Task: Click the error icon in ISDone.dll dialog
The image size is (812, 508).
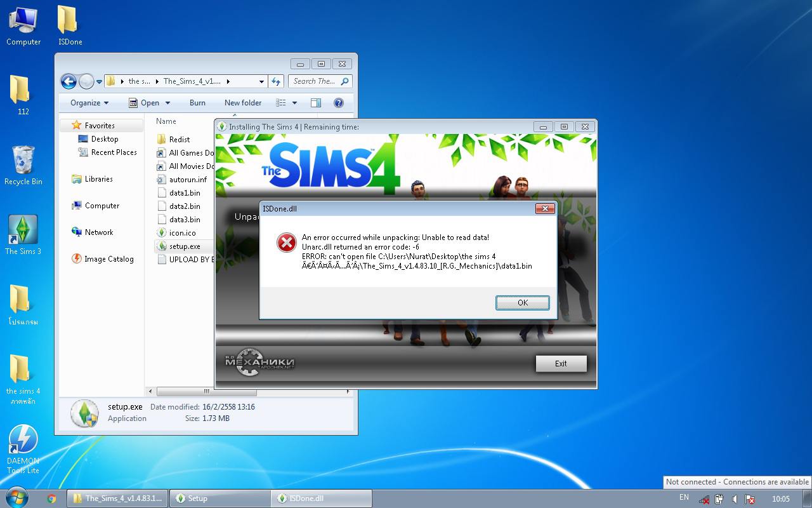Action: [287, 242]
